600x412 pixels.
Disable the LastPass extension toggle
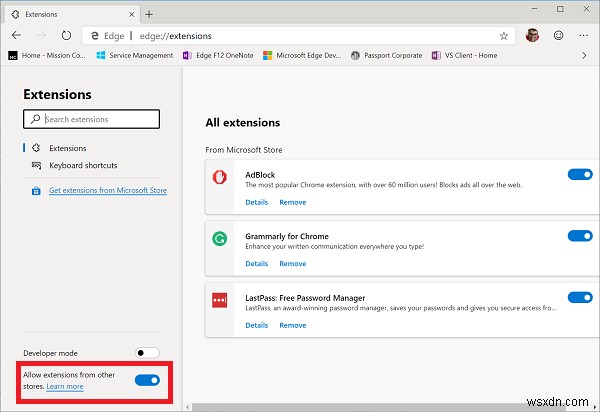[580, 297]
